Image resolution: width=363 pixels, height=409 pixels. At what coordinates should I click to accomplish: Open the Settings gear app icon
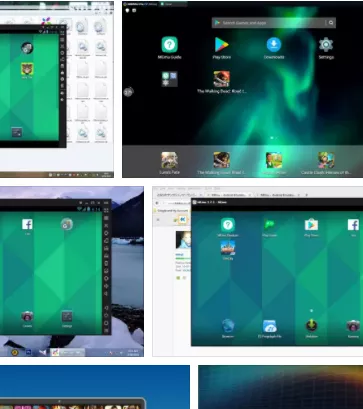coord(326,45)
